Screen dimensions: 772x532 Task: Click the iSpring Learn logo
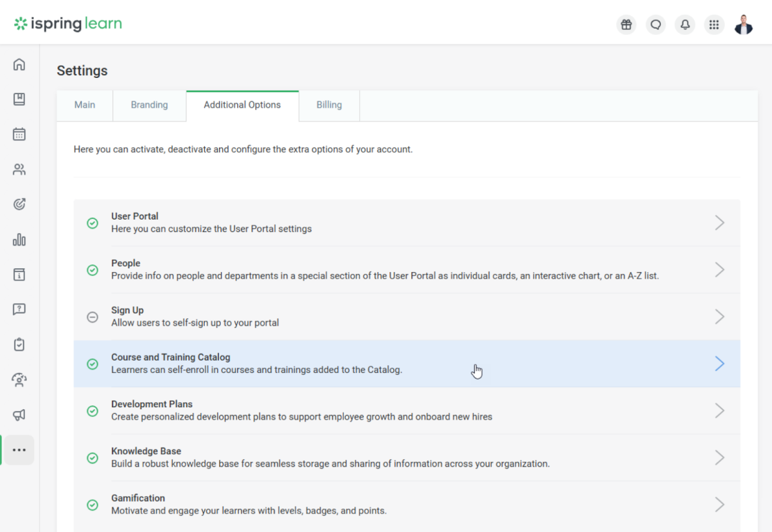tap(68, 25)
